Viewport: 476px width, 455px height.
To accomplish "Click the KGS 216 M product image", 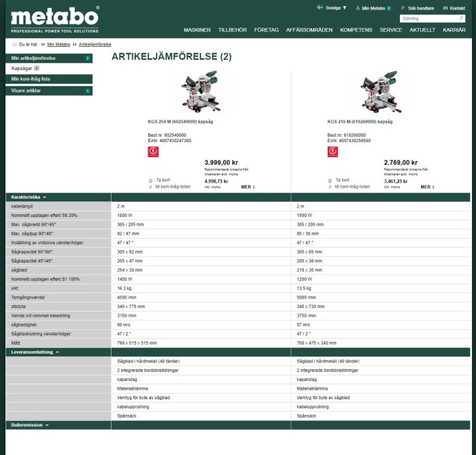I will click(x=381, y=92).
